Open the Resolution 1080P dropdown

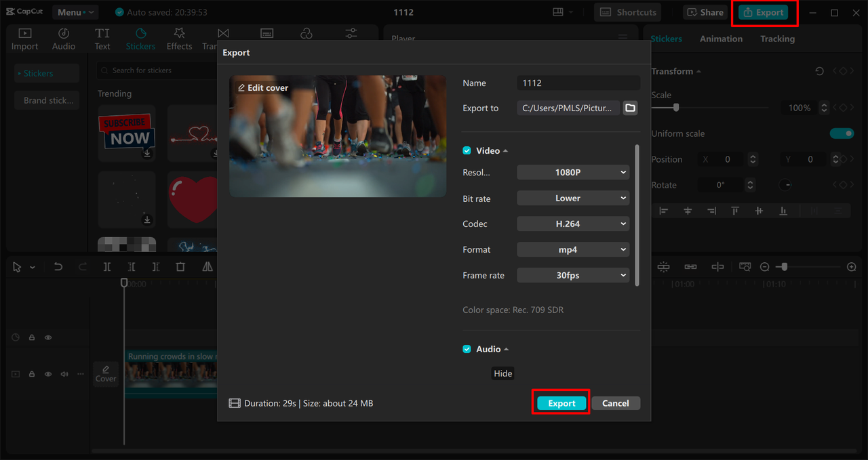[573, 173]
